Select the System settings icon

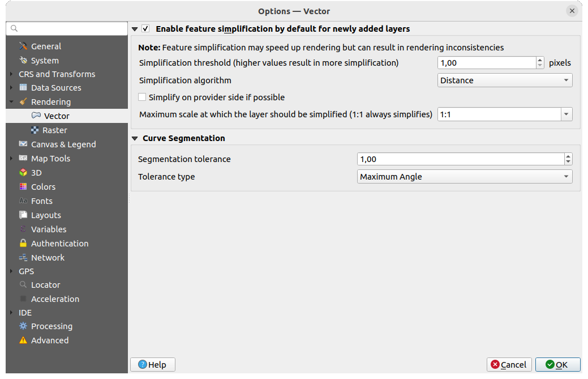pyautogui.click(x=45, y=60)
